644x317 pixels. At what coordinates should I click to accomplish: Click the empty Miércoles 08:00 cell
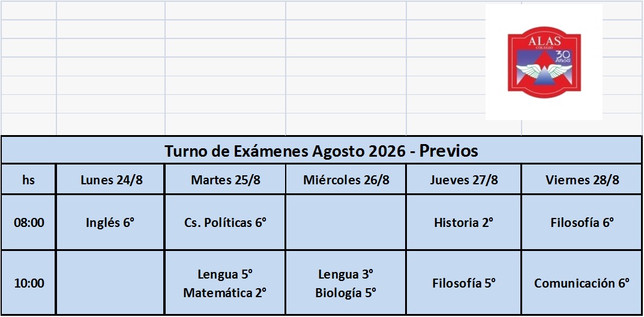pyautogui.click(x=346, y=223)
